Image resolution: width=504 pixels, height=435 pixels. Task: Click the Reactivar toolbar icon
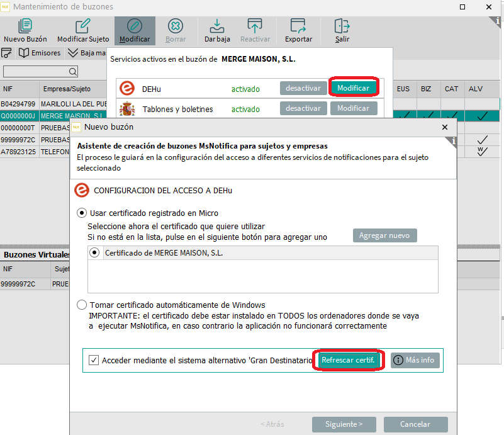coord(255,26)
